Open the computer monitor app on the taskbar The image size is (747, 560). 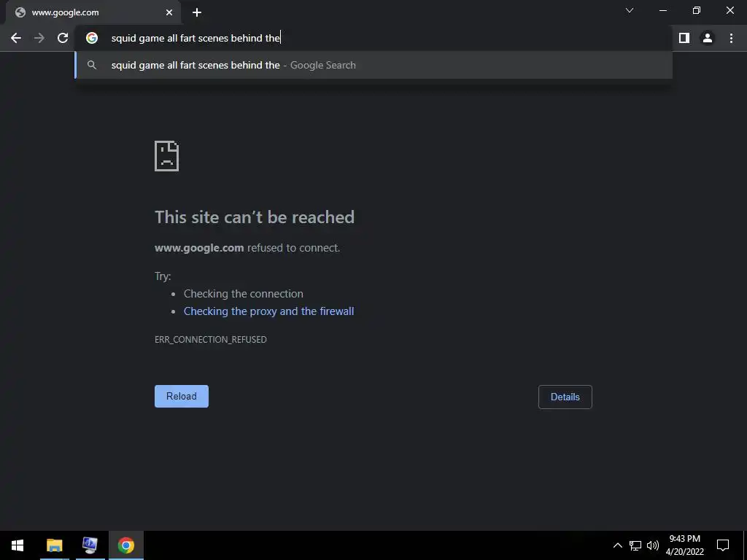90,545
